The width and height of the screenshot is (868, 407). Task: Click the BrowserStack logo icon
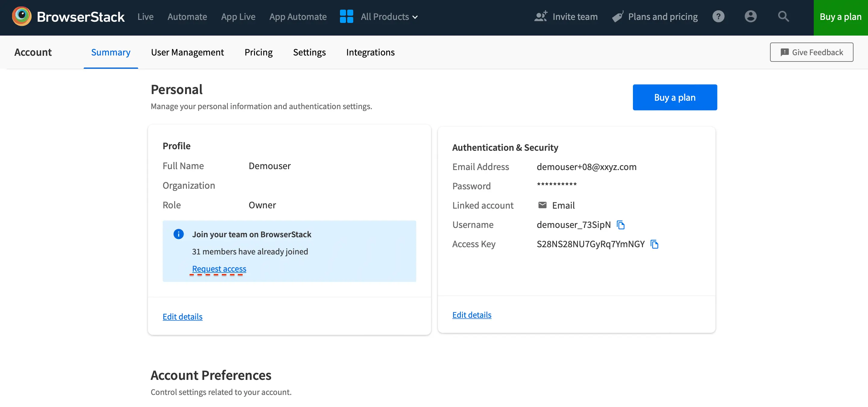pos(22,17)
